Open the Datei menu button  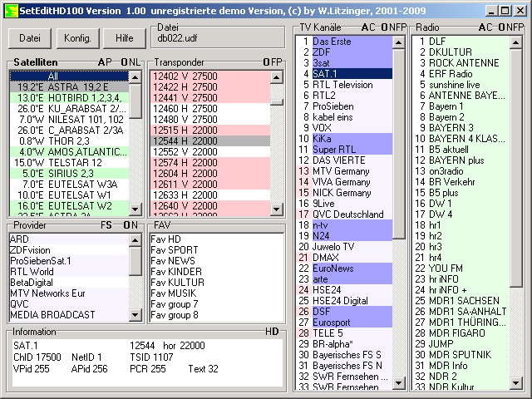(x=30, y=38)
